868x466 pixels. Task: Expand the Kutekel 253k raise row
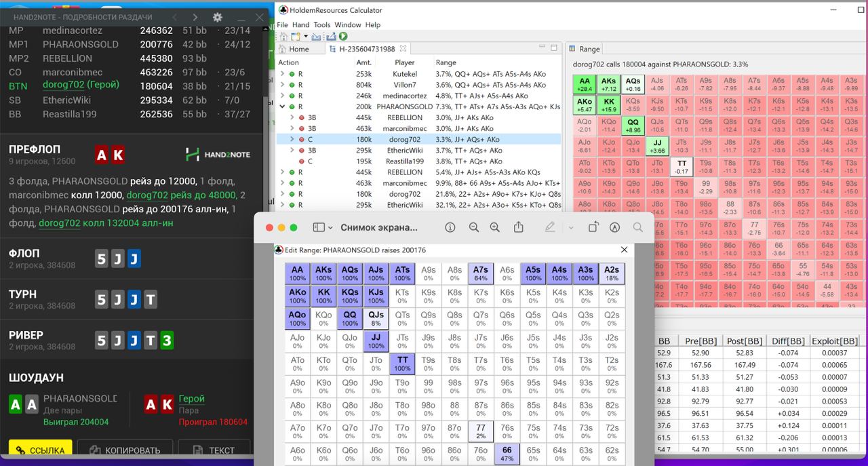click(x=282, y=74)
